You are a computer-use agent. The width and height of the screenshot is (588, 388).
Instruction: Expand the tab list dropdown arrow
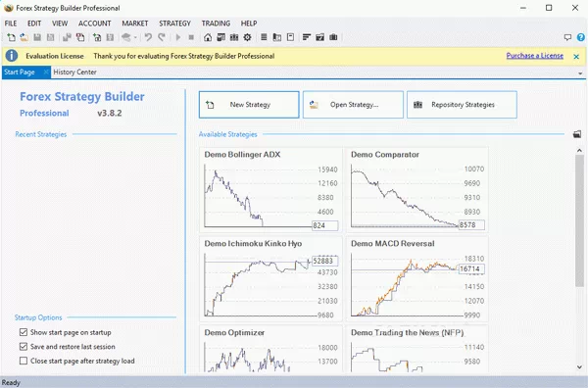(580, 73)
